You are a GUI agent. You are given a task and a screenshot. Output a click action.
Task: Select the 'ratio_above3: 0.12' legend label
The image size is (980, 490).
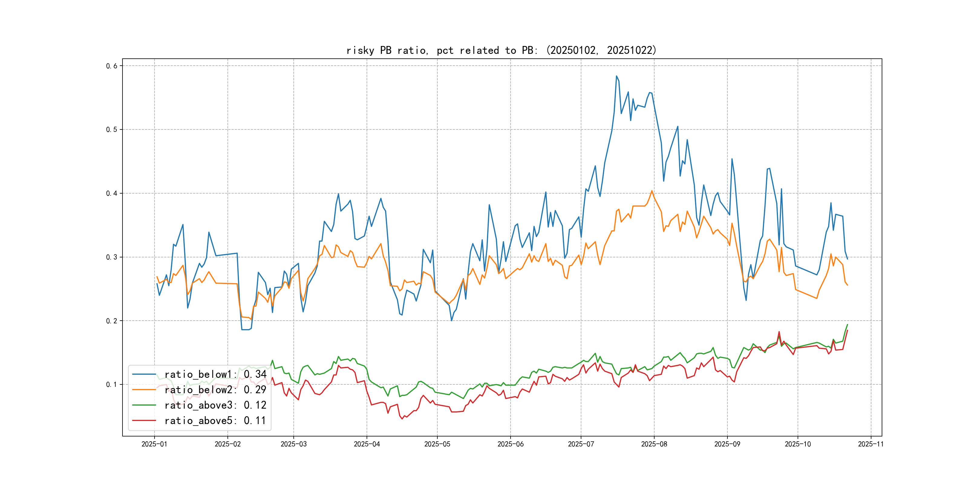215,405
